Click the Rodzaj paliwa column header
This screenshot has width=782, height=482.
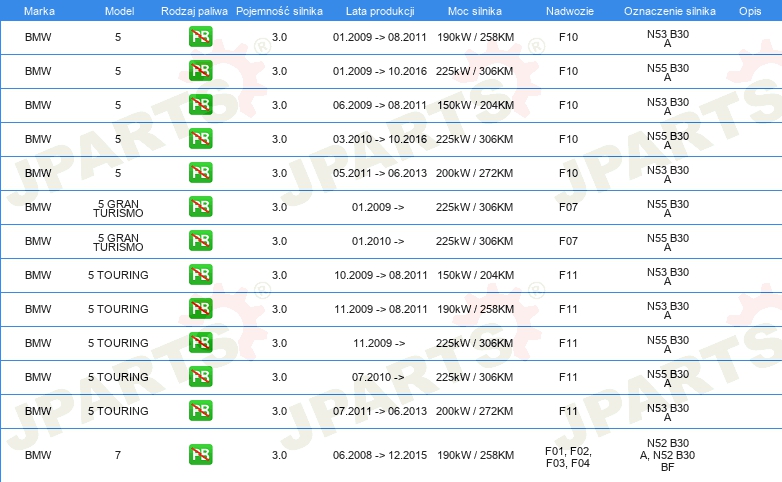click(x=194, y=11)
